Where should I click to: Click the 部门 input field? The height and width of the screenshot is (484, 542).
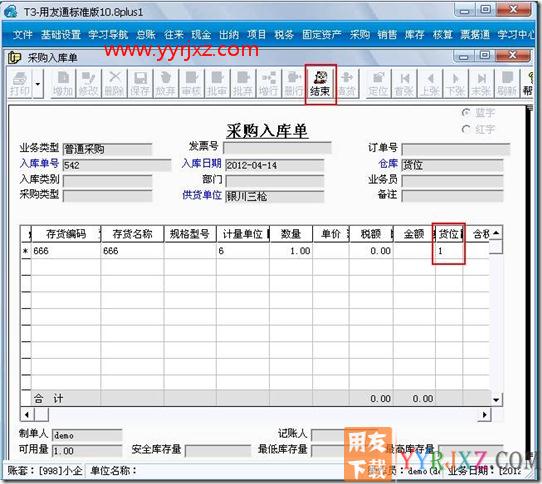click(274, 181)
